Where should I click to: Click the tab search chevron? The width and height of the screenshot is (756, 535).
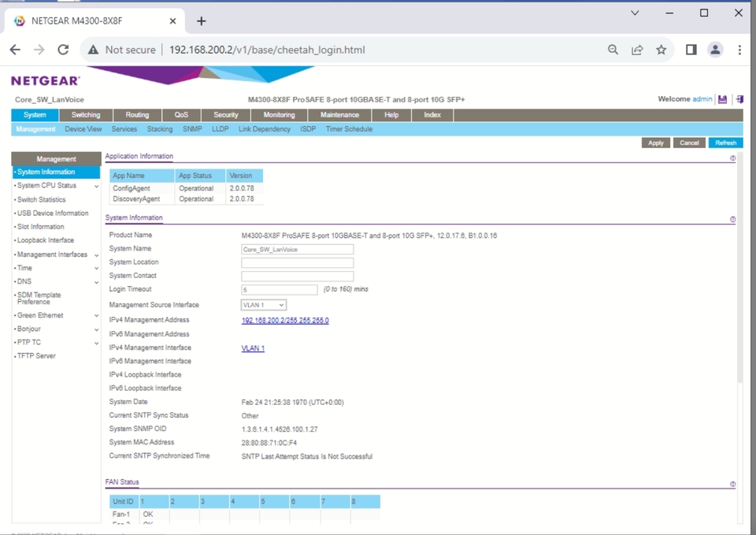coord(635,13)
